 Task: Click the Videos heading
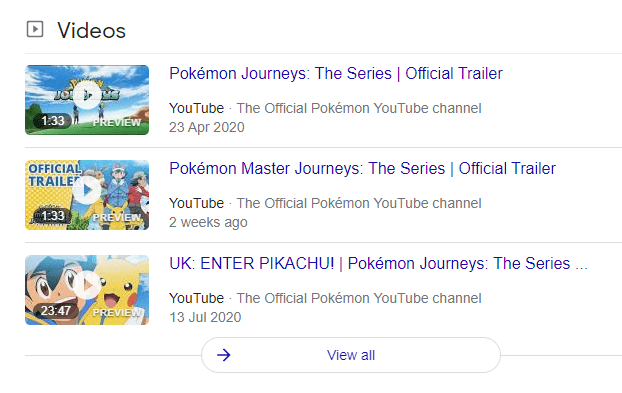coord(91,31)
